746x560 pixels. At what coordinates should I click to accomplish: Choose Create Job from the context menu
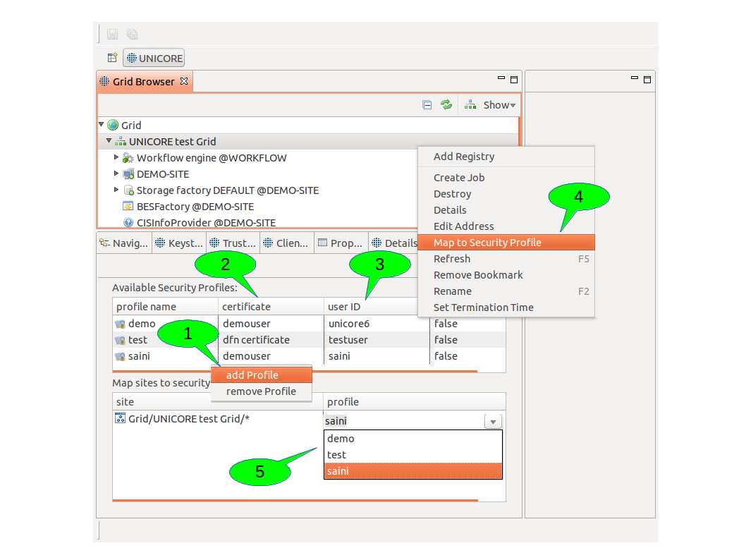point(506,178)
